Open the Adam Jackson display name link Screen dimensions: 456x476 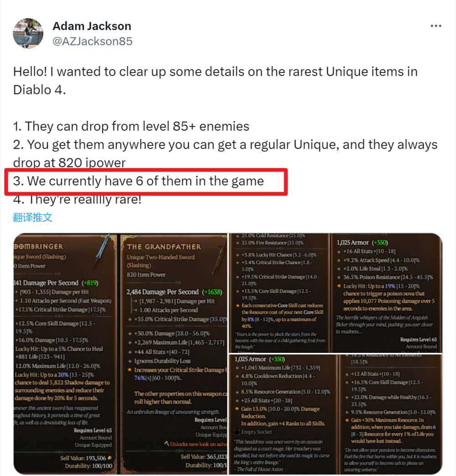92,26
